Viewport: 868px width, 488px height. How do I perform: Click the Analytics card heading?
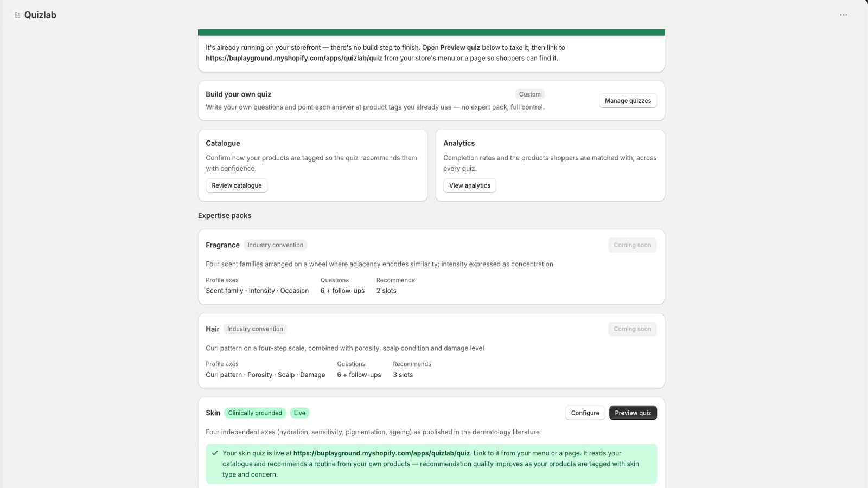point(459,143)
